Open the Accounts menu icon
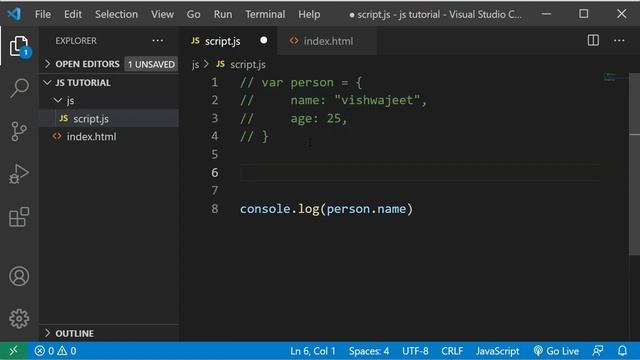This screenshot has width=640, height=360. [x=19, y=276]
